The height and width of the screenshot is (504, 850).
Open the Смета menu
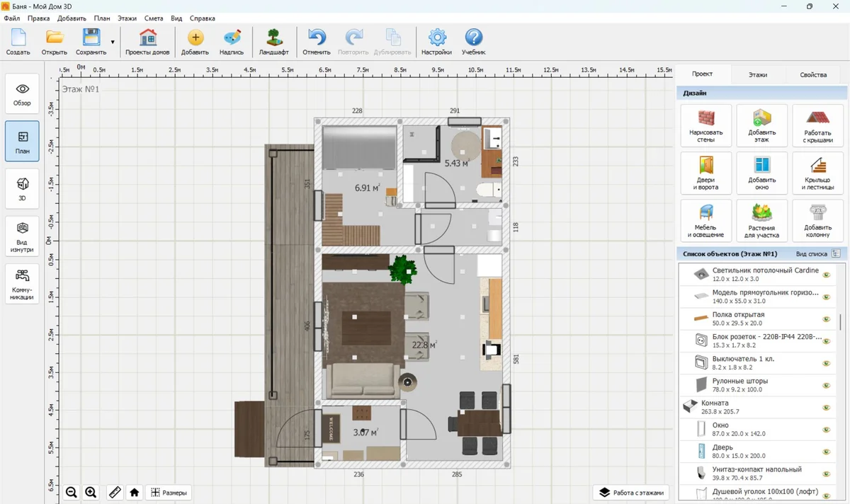153,18
